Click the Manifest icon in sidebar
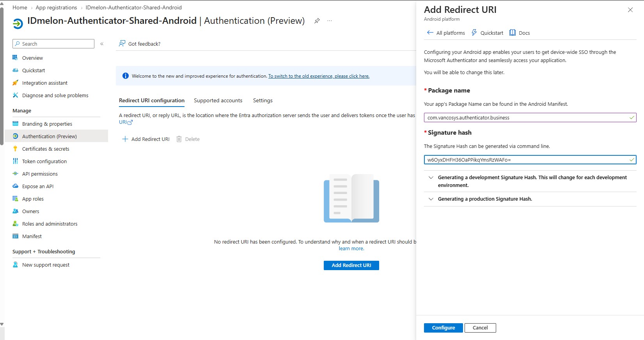Image resolution: width=644 pixels, height=340 pixels. 15,236
